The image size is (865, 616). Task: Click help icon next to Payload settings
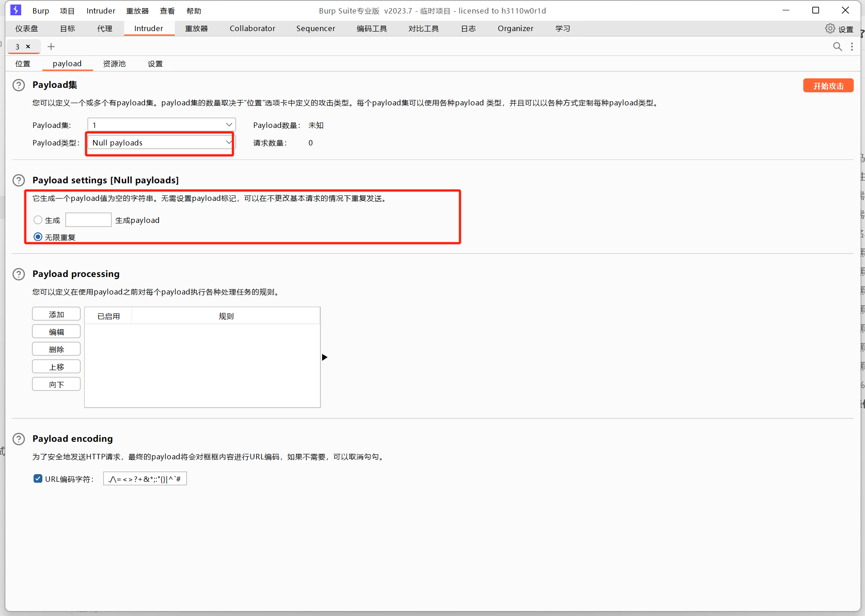pyautogui.click(x=18, y=181)
